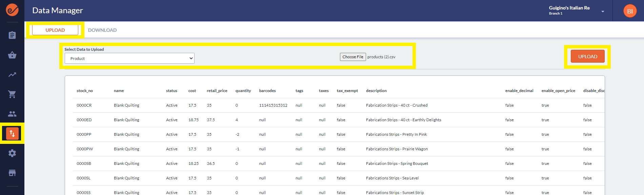Click the stock_no column header
The width and height of the screenshot is (644, 195).
tap(85, 91)
